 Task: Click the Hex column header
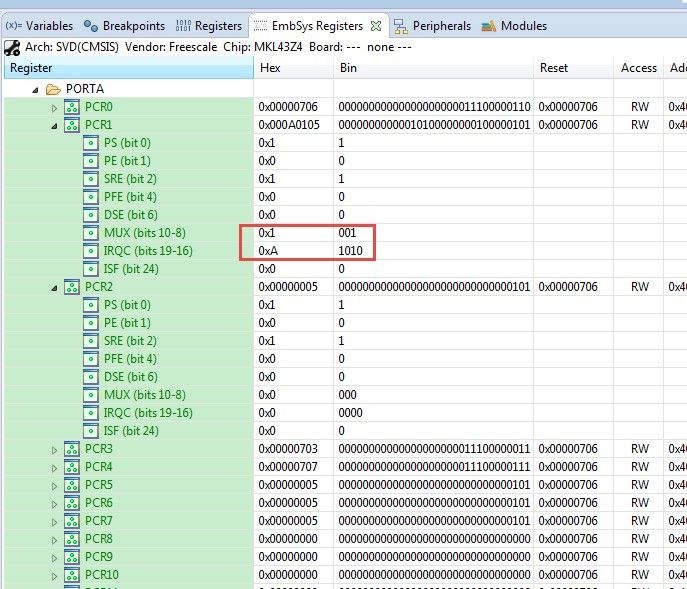click(x=294, y=68)
